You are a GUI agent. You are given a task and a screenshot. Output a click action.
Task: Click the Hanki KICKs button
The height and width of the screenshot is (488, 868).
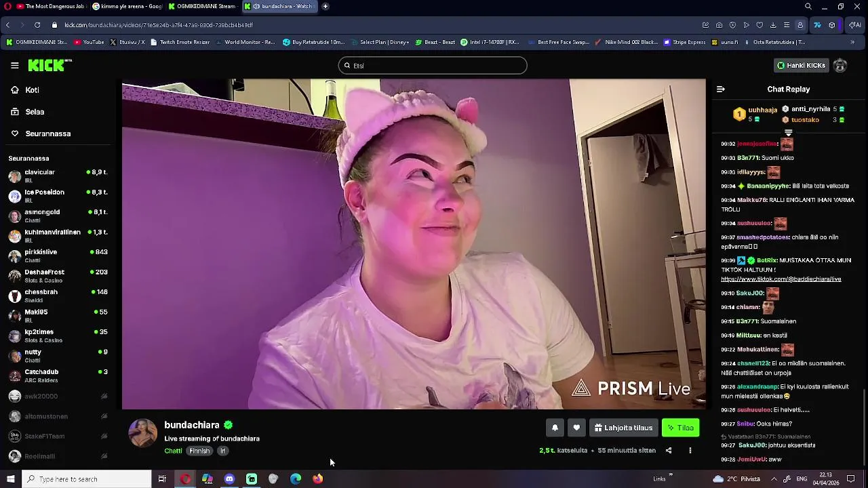(x=801, y=65)
